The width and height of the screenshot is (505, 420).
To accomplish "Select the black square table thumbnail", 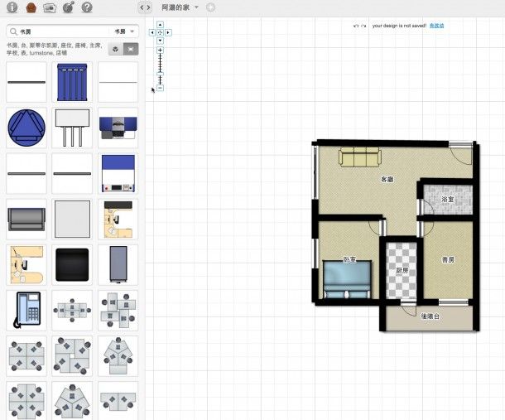I will pyautogui.click(x=72, y=264).
